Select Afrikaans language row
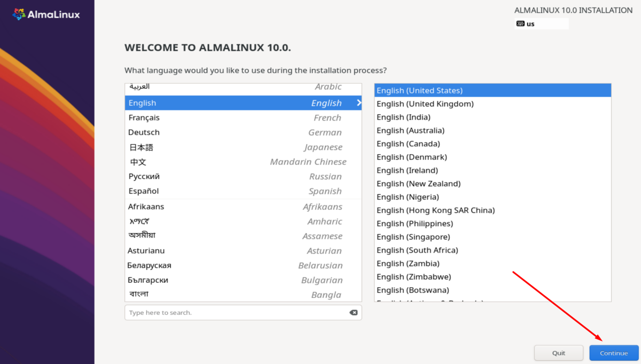This screenshot has height=364, width=641. (243, 207)
